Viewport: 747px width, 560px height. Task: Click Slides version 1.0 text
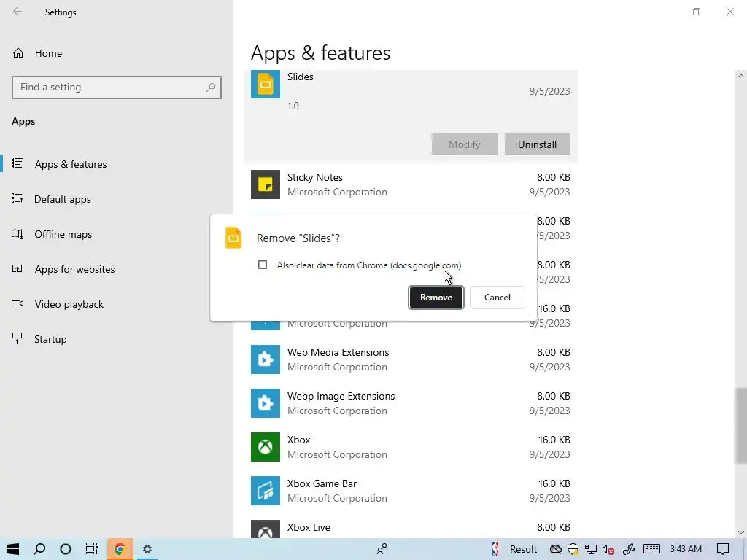(293, 106)
